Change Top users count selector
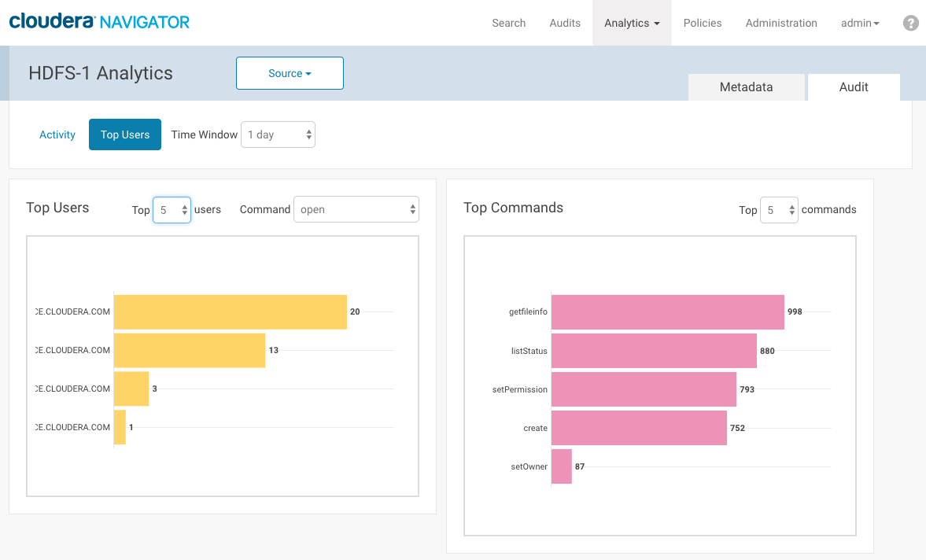The image size is (926, 560). pyautogui.click(x=172, y=210)
